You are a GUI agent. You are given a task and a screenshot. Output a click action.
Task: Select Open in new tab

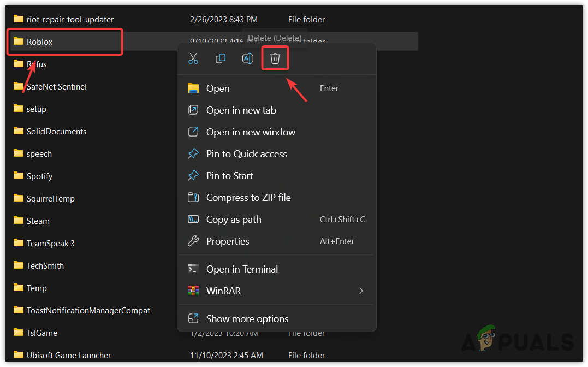point(241,110)
